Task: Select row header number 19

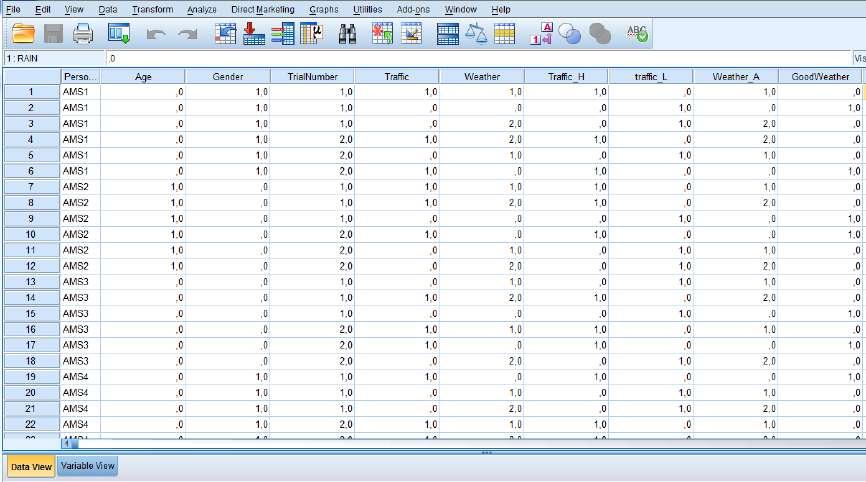Action: (31, 377)
